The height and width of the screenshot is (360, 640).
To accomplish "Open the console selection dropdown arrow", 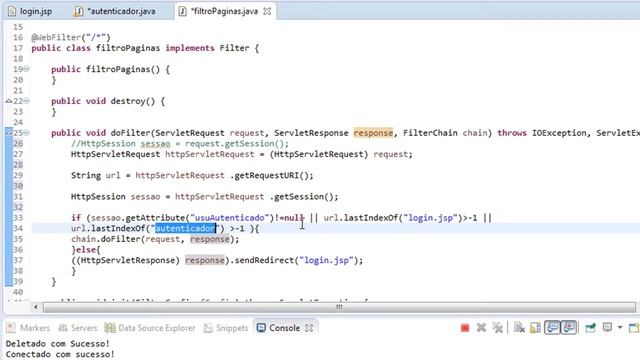I will (x=620, y=327).
